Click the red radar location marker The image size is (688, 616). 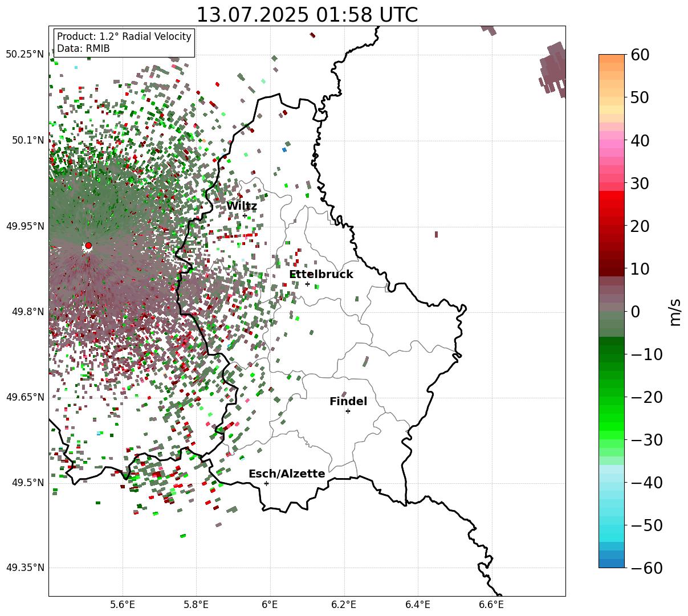click(x=88, y=246)
